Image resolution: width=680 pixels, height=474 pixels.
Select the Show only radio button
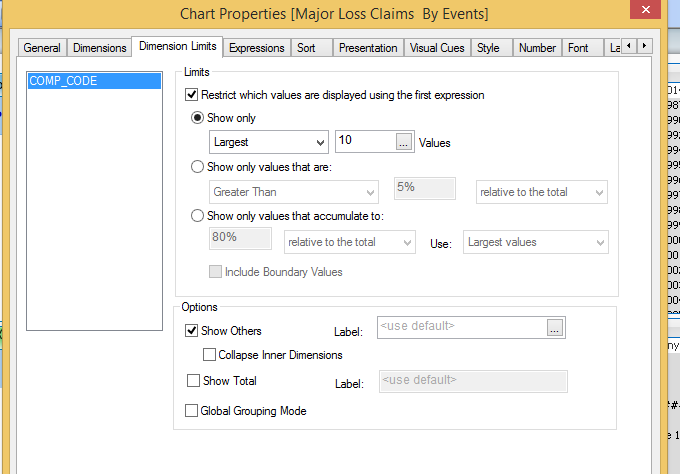[197, 118]
